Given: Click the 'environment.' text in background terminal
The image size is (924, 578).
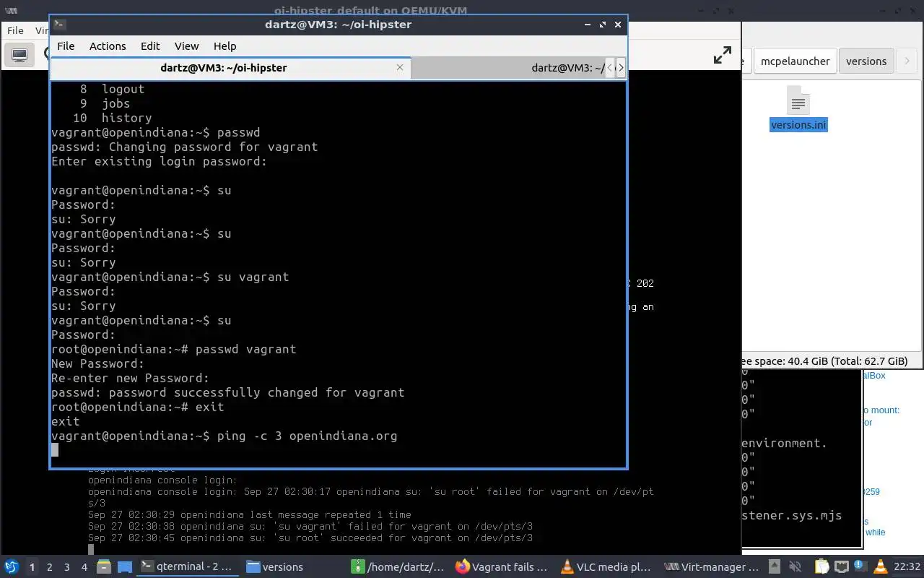Looking at the screenshot, I should (784, 443).
